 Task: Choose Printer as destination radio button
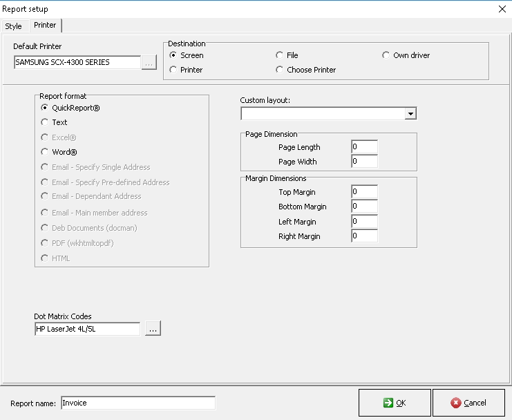pyautogui.click(x=173, y=70)
